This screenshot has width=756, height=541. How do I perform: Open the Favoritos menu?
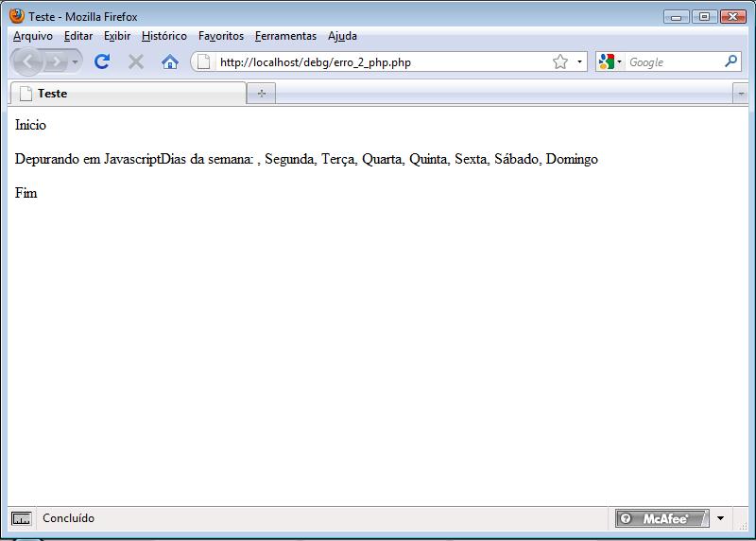[x=221, y=36]
